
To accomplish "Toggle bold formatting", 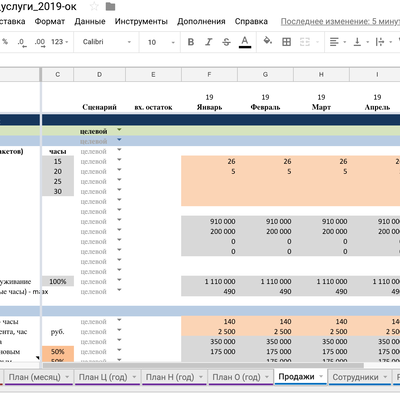I will point(191,42).
